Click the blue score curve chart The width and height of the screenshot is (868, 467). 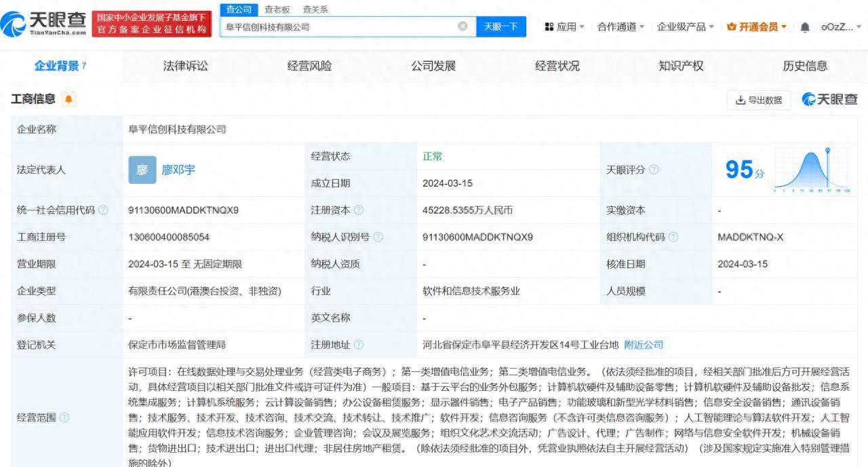click(812, 170)
